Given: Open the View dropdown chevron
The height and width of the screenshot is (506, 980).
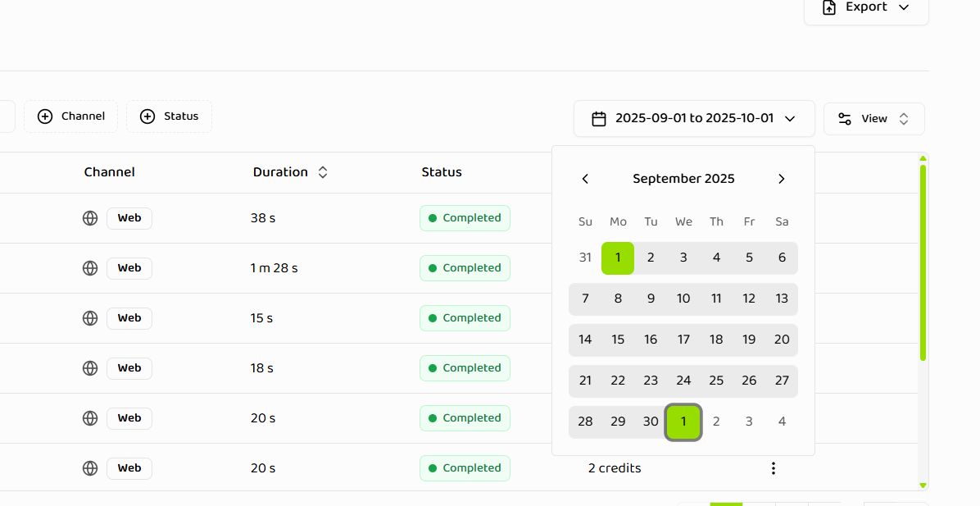Looking at the screenshot, I should point(904,118).
